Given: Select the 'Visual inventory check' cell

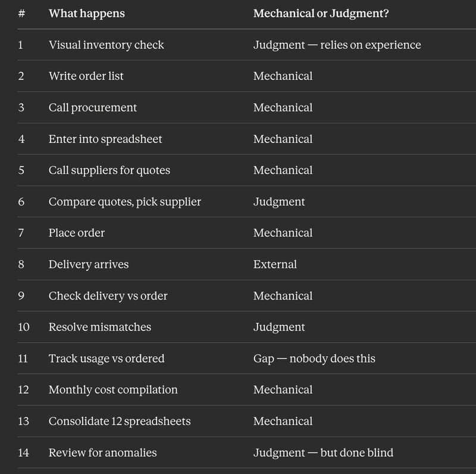Looking at the screenshot, I should click(x=106, y=45).
